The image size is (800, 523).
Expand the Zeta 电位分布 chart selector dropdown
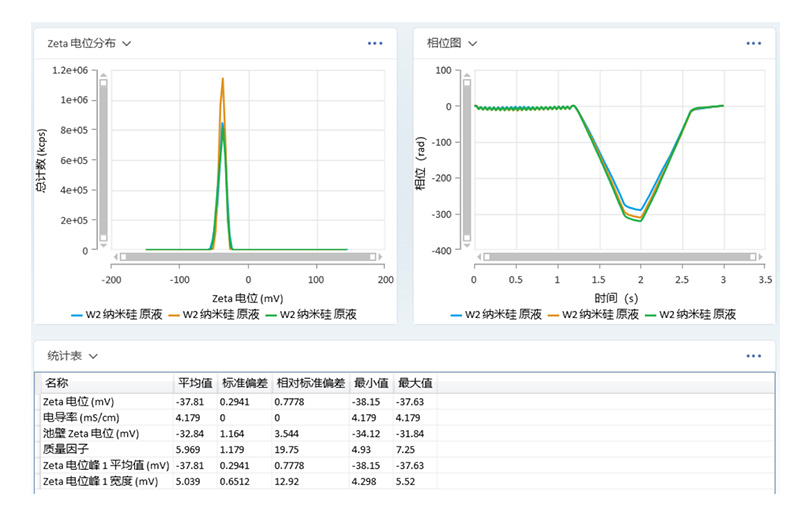tap(126, 44)
